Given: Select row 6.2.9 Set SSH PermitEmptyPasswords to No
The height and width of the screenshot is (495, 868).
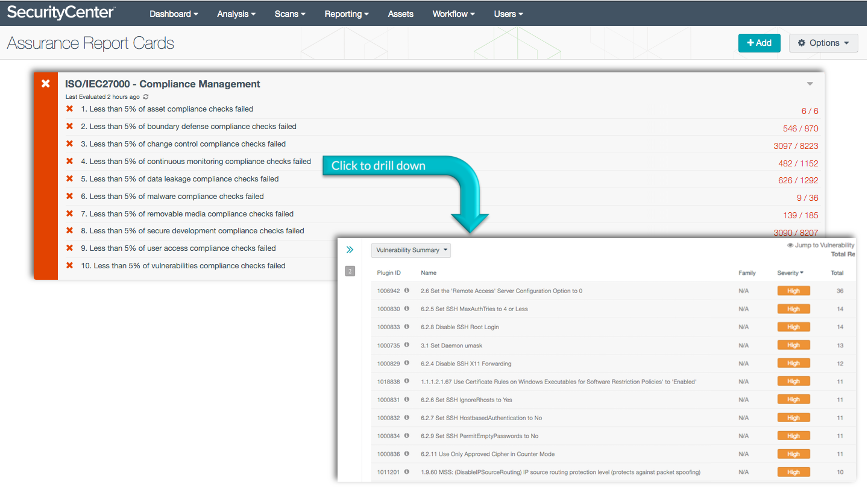Looking at the screenshot, I should click(612, 436).
